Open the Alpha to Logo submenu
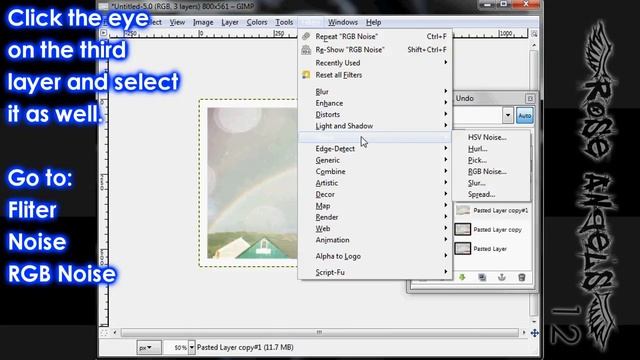Screen dimensions: 640x360 376,256
